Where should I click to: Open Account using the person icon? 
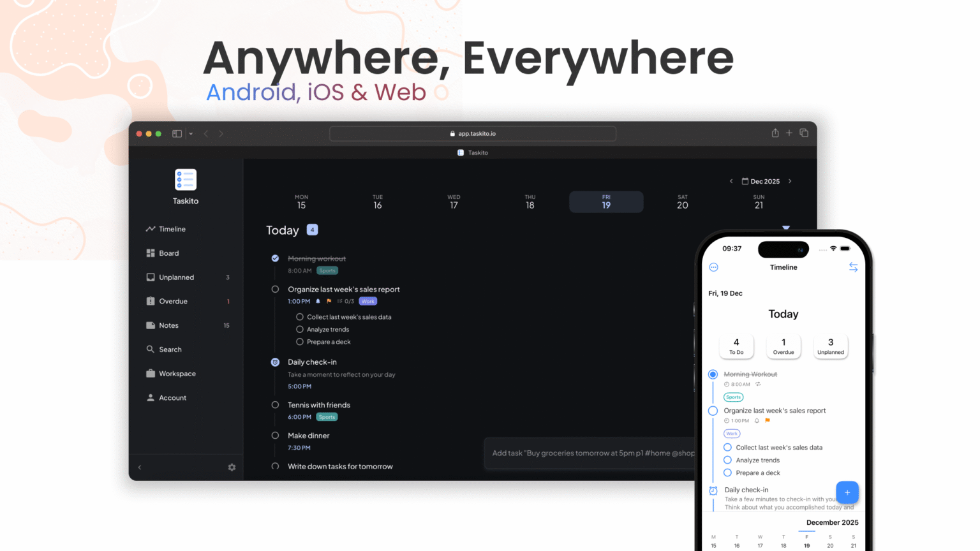pos(149,397)
